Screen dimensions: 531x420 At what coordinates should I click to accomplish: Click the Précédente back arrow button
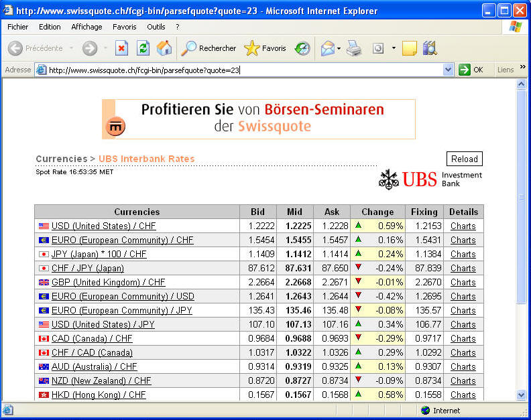(36, 48)
